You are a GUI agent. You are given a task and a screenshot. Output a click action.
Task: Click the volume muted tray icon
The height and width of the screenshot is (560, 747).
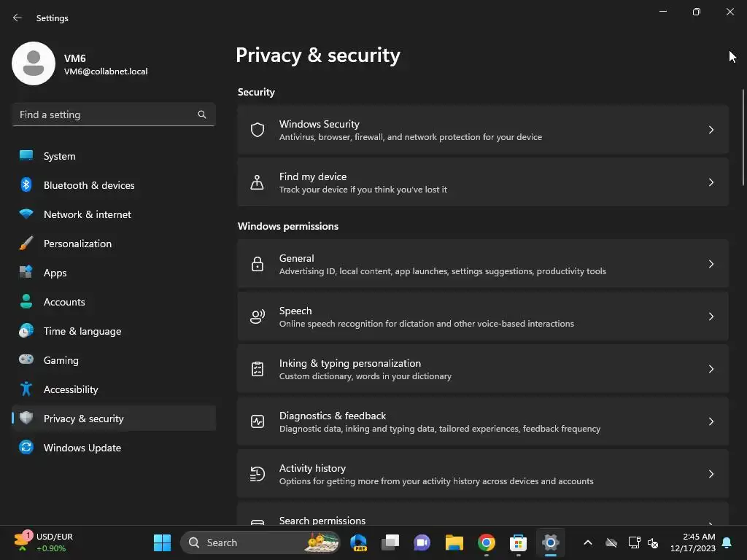653,542
